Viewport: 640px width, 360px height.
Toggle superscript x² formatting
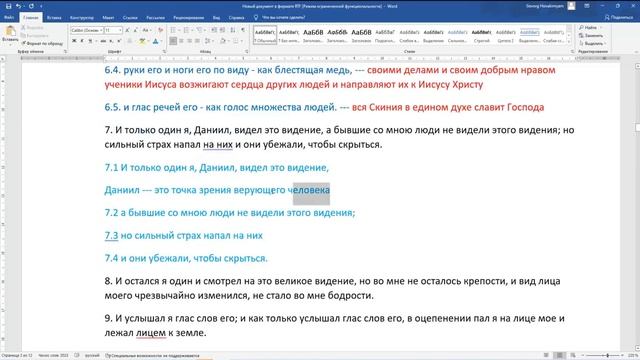click(119, 41)
